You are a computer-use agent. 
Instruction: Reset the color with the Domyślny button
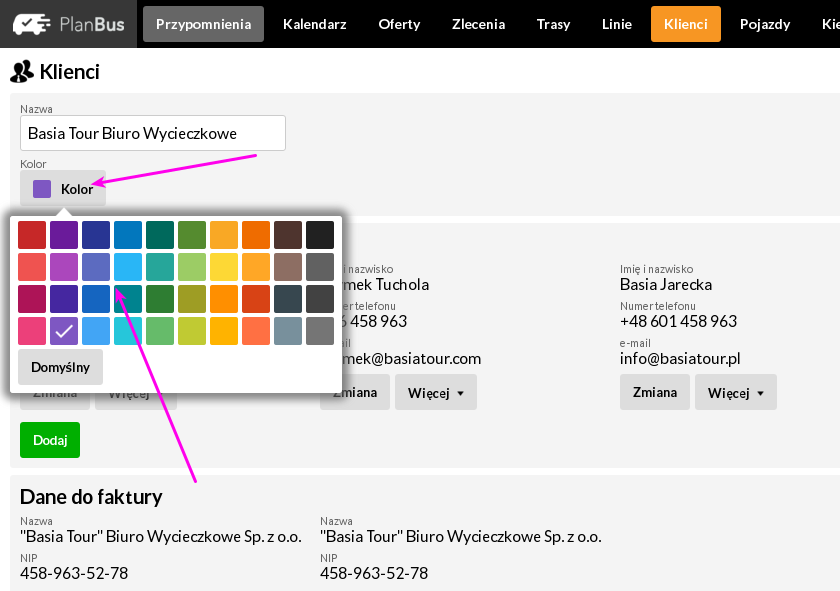click(x=60, y=367)
